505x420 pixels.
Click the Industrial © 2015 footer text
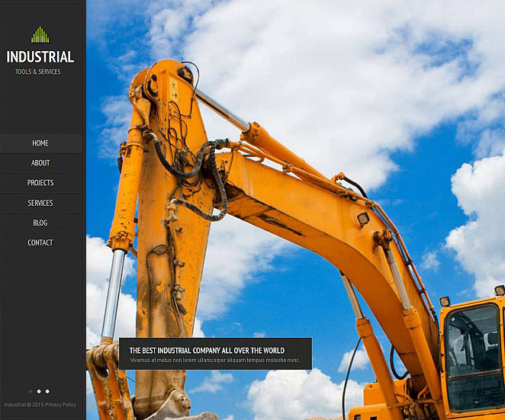coord(23,405)
